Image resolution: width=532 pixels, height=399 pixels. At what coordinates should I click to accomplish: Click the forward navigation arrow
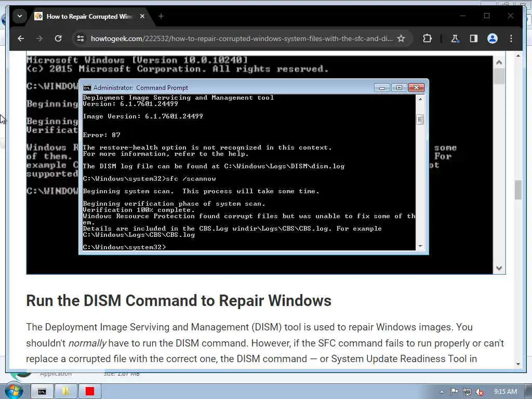(x=39, y=38)
